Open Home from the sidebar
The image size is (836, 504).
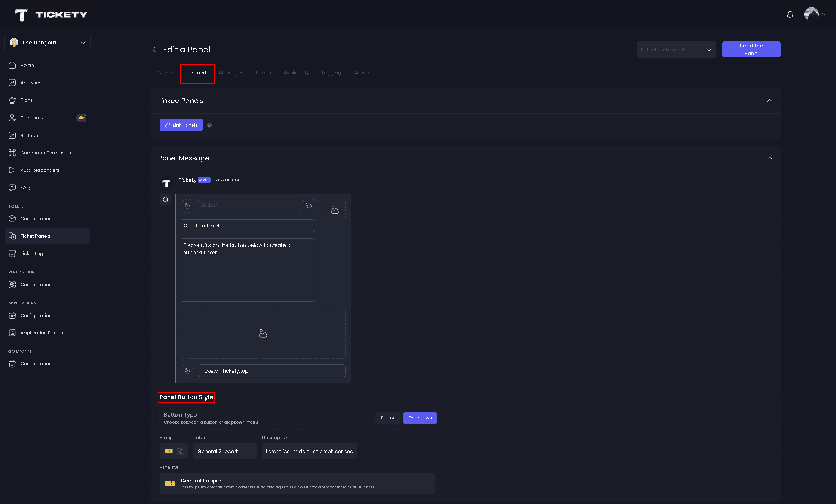(x=47, y=65)
